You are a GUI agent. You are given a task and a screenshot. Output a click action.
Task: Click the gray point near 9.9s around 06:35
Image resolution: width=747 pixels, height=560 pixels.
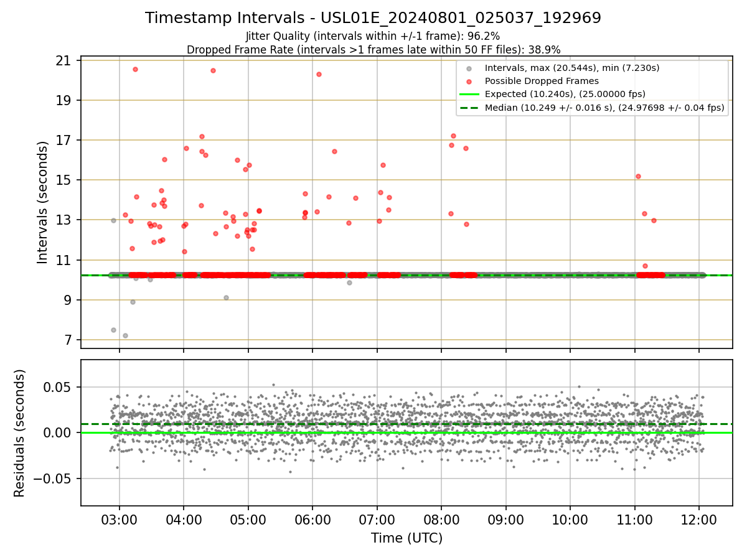pos(349,282)
